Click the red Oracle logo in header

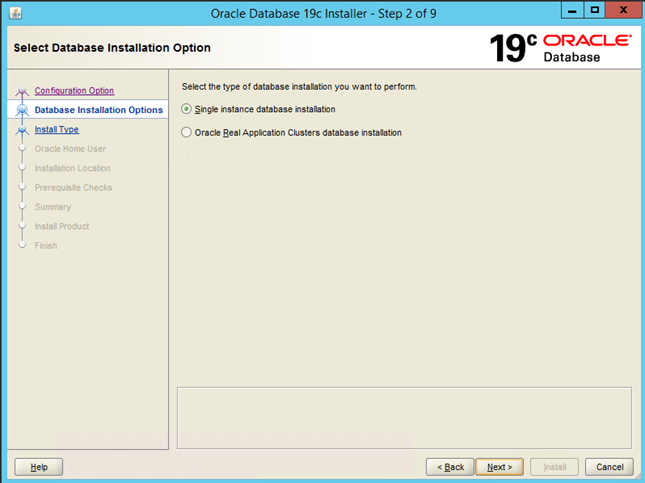click(587, 41)
